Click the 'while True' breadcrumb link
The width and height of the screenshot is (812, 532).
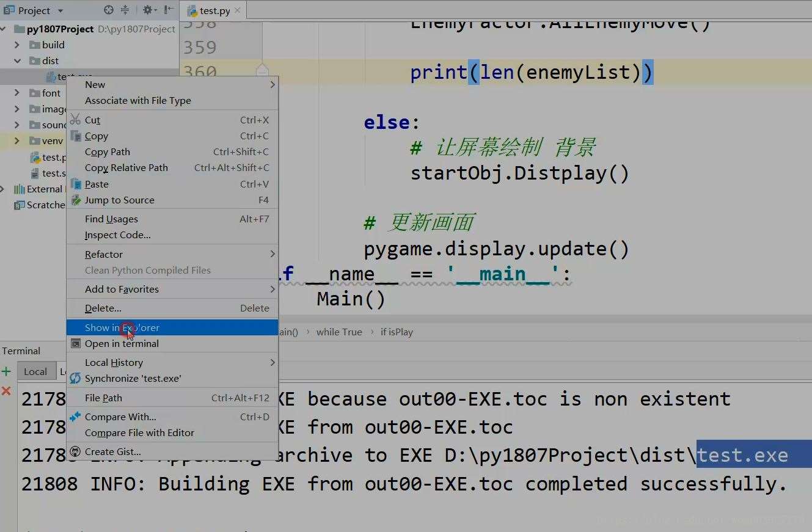pyautogui.click(x=339, y=332)
